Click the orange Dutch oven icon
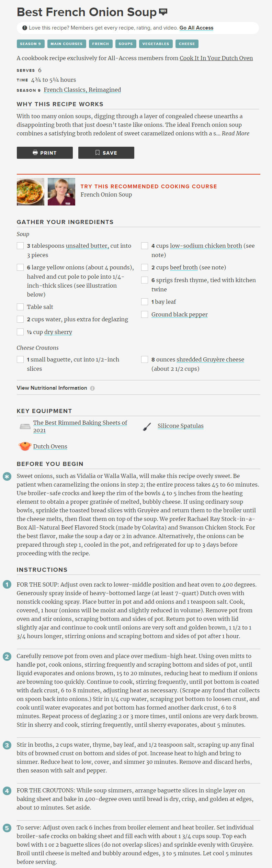 coord(25,446)
